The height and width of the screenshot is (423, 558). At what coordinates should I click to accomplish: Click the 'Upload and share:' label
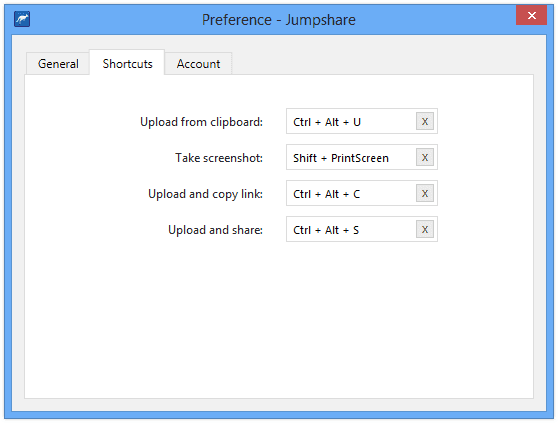point(215,230)
